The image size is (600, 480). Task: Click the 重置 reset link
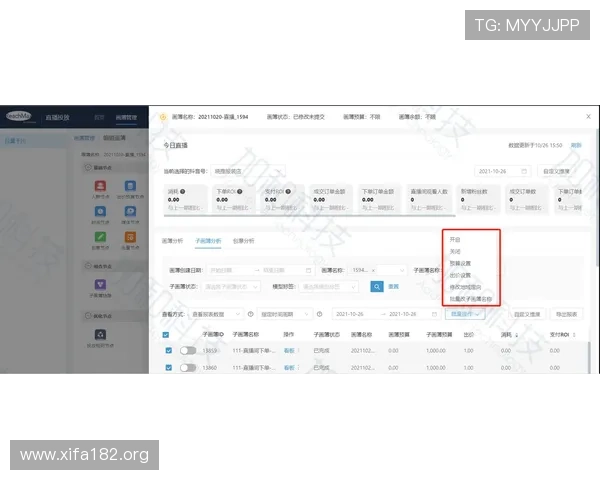coord(393,286)
